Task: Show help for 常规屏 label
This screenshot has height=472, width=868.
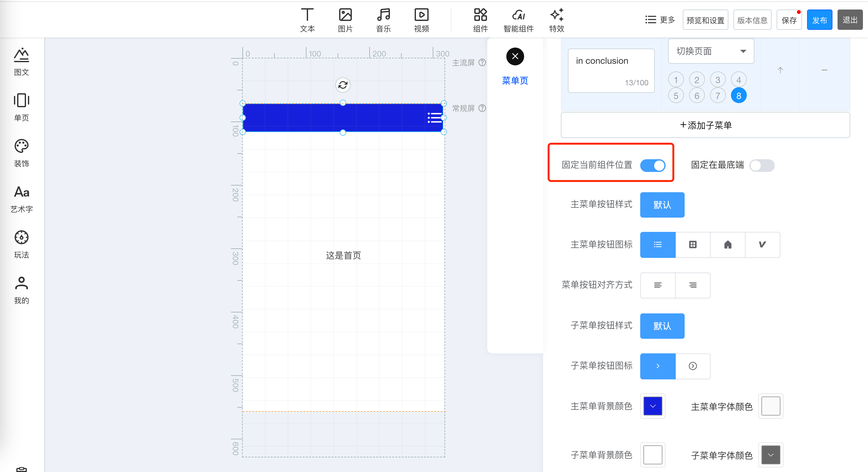Action: [482, 108]
